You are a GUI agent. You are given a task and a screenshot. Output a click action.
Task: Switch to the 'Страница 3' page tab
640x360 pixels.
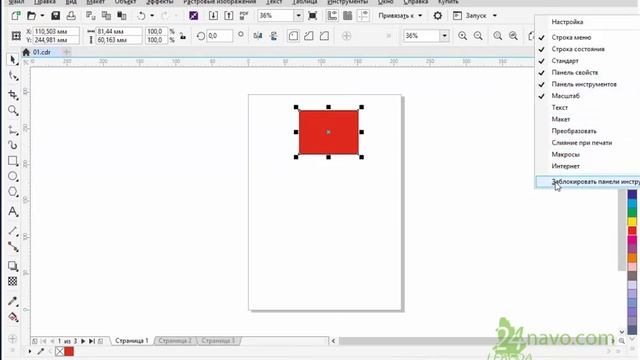click(218, 340)
